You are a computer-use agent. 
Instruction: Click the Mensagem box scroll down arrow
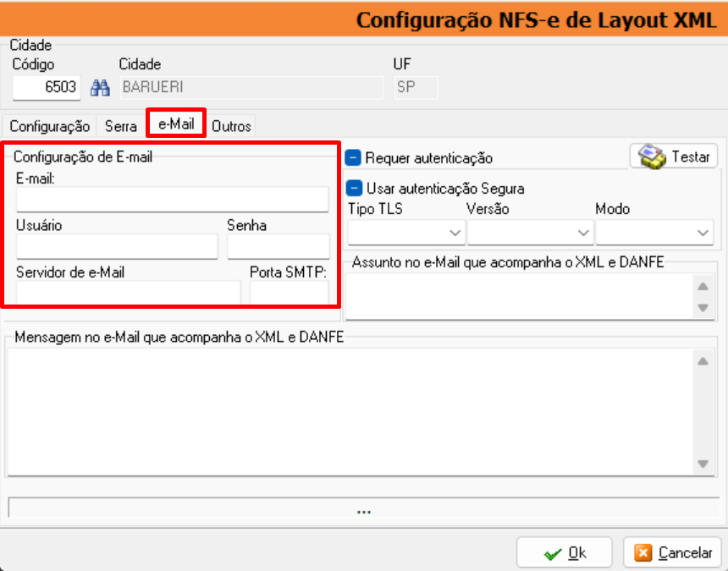tap(703, 464)
